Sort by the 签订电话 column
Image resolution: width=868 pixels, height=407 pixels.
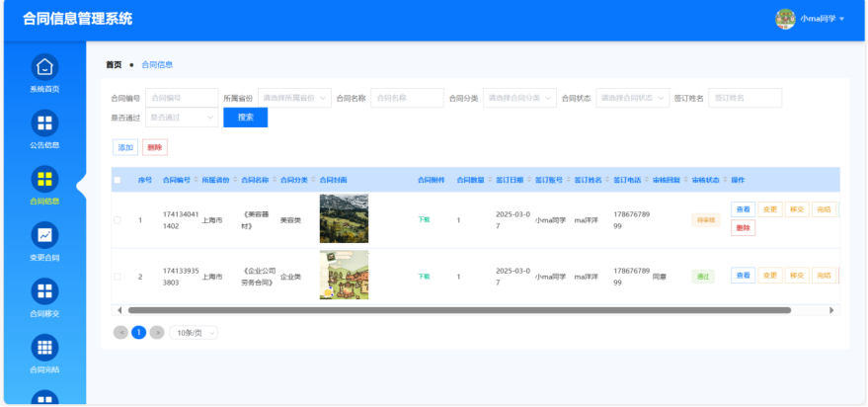(647, 180)
